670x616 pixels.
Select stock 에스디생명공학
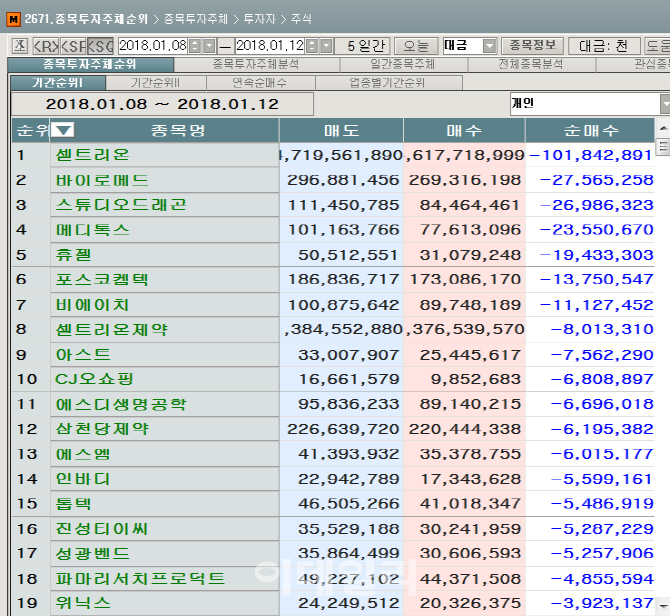click(x=121, y=405)
